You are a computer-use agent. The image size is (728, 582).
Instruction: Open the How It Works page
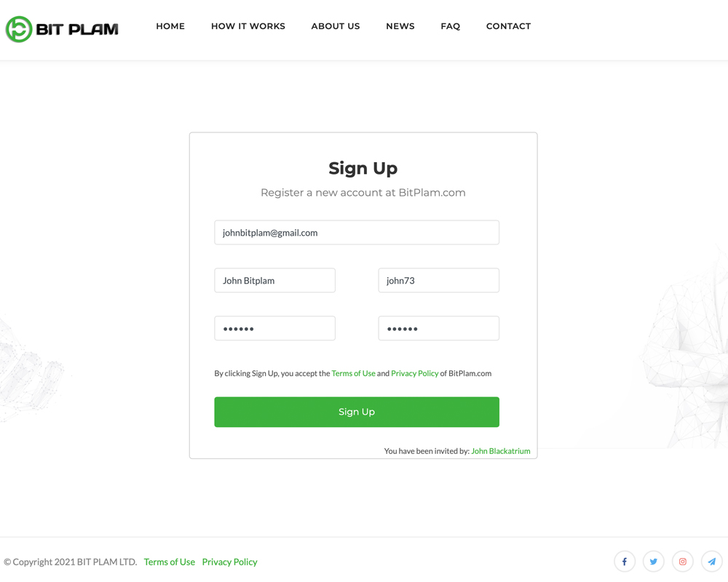248,26
